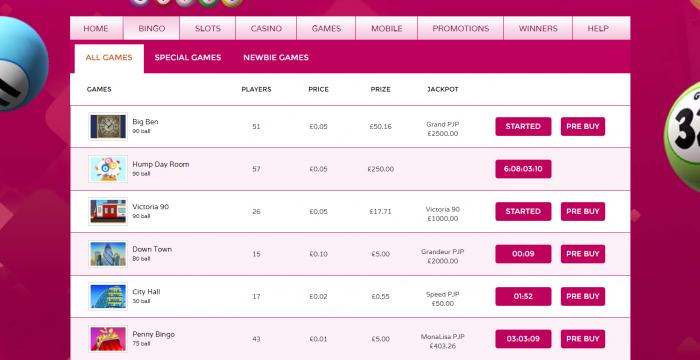Click PRE BUY for Penny Bingo
The width and height of the screenshot is (700, 360).
pos(583,339)
